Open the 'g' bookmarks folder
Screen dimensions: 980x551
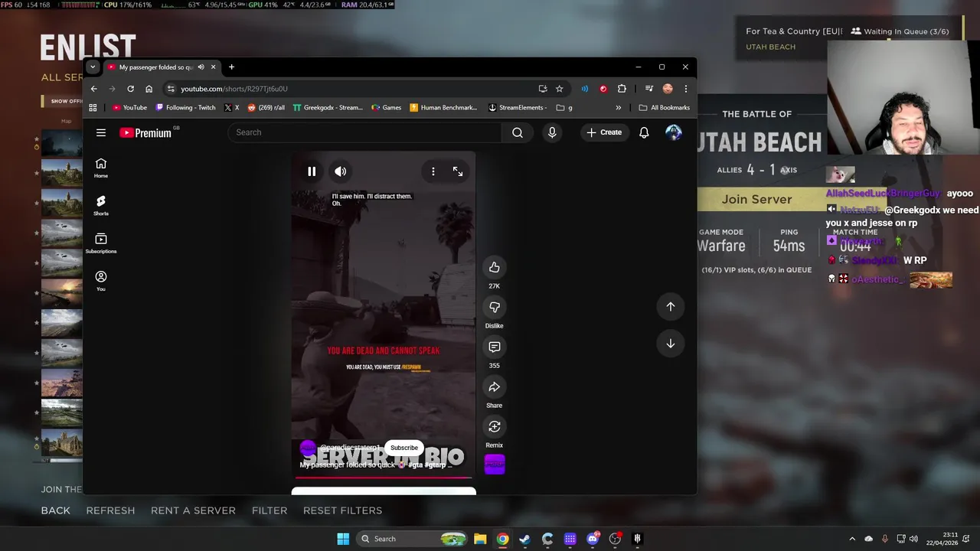(x=564, y=108)
